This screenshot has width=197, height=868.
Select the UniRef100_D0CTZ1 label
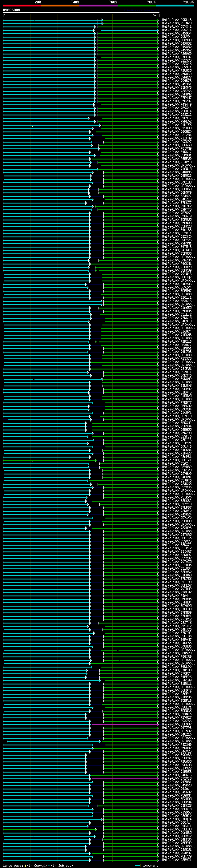177,460
